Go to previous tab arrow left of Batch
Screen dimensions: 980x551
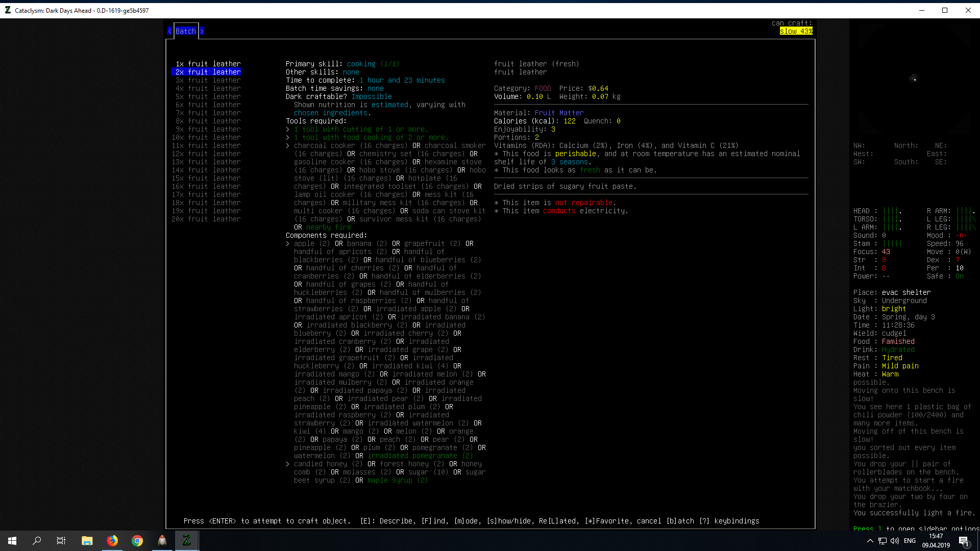[169, 31]
